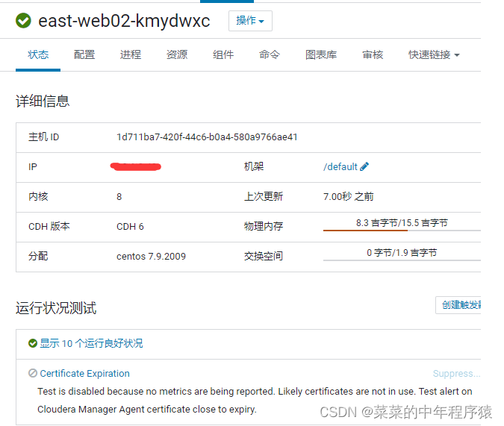504x426 pixels.
Task: Open the 配置 tab
Action: (x=84, y=54)
